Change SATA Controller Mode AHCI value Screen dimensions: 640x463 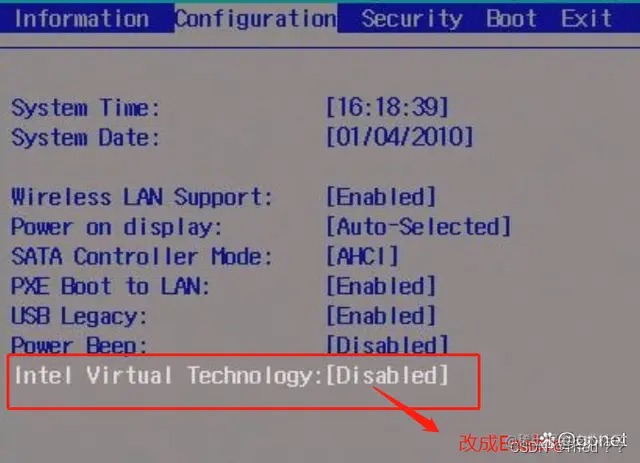(x=362, y=256)
